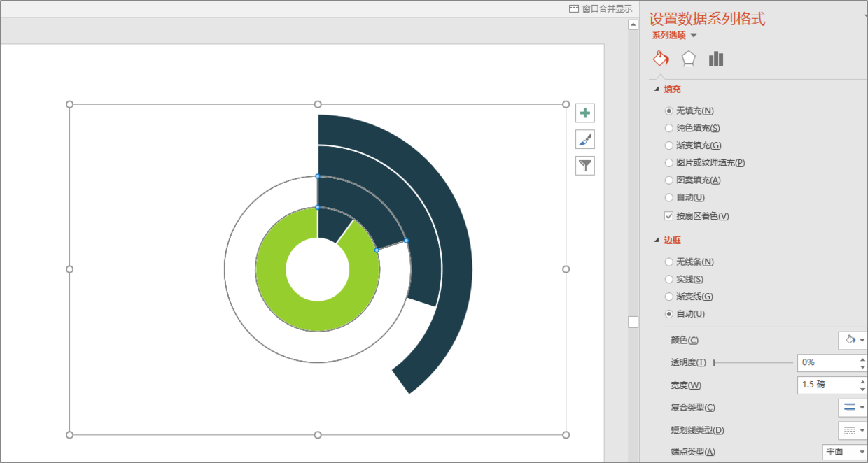868x463 pixels.
Task: Click the 透明度 slider track
Action: point(753,362)
